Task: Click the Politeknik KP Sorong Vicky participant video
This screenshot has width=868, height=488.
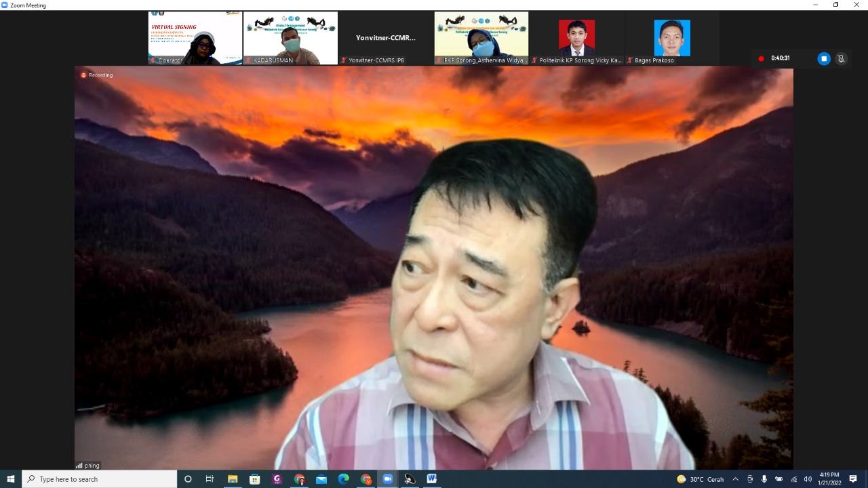Action: click(576, 38)
